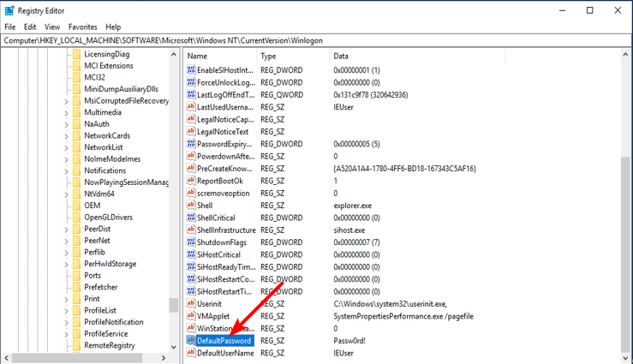Expand the NetworkList key
The image size is (633, 364).
(x=66, y=148)
